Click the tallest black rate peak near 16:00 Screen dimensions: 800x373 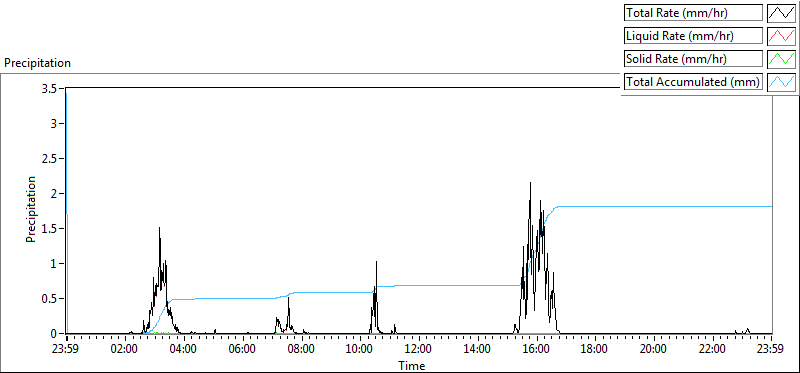(531, 183)
